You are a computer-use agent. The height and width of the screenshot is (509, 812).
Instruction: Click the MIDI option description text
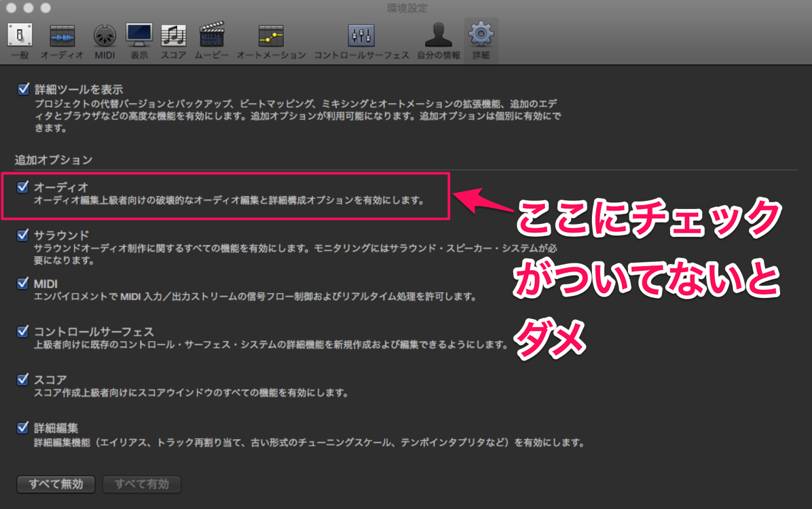click(x=255, y=297)
